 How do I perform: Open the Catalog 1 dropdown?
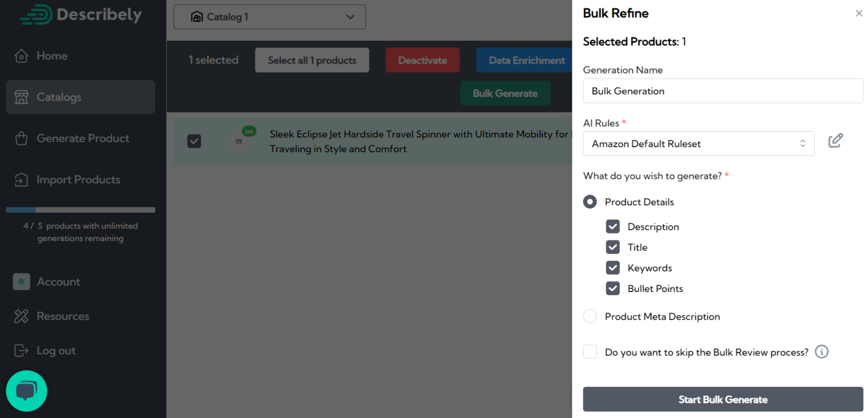tap(270, 17)
